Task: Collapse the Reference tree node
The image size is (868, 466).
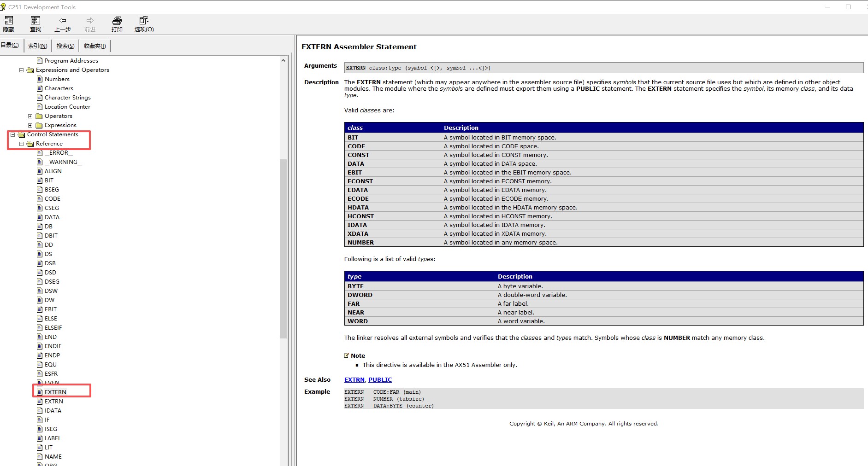Action: (x=21, y=144)
